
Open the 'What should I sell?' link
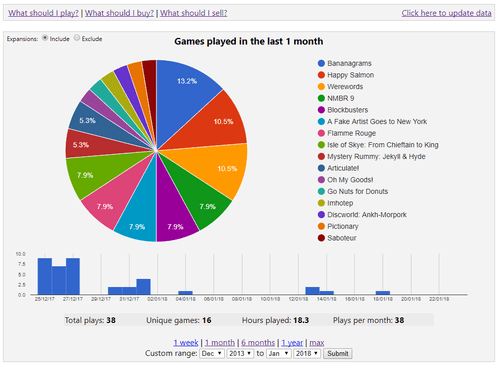coord(193,13)
